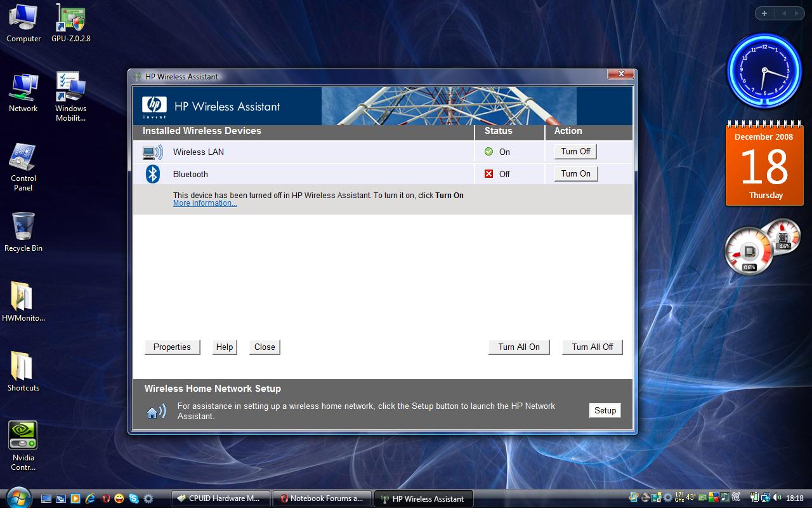Open the Computer desktop icon
The height and width of the screenshot is (508, 812).
point(23,23)
